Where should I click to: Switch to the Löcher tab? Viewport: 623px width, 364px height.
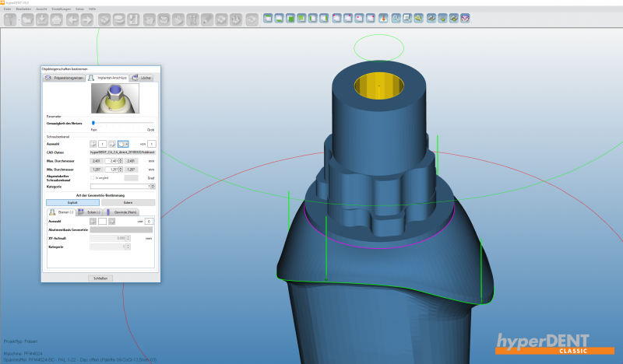(x=142, y=78)
